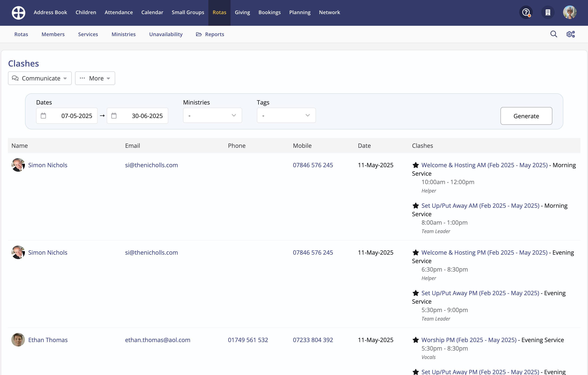This screenshot has width=588, height=375.
Task: Open the Communicate dropdown
Action: (x=40, y=78)
